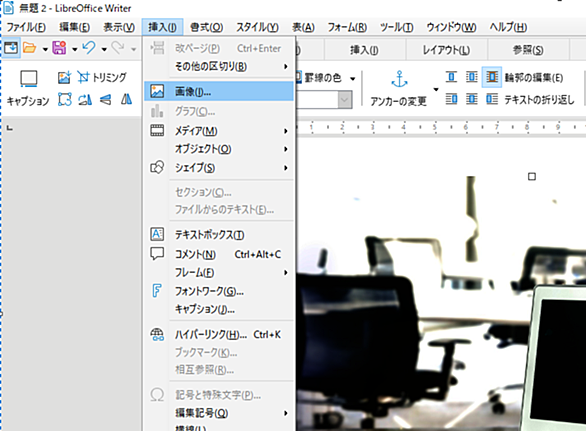Choose フォントワーク menu entry
Image resolution: width=586 pixels, height=431 pixels.
tap(219, 291)
